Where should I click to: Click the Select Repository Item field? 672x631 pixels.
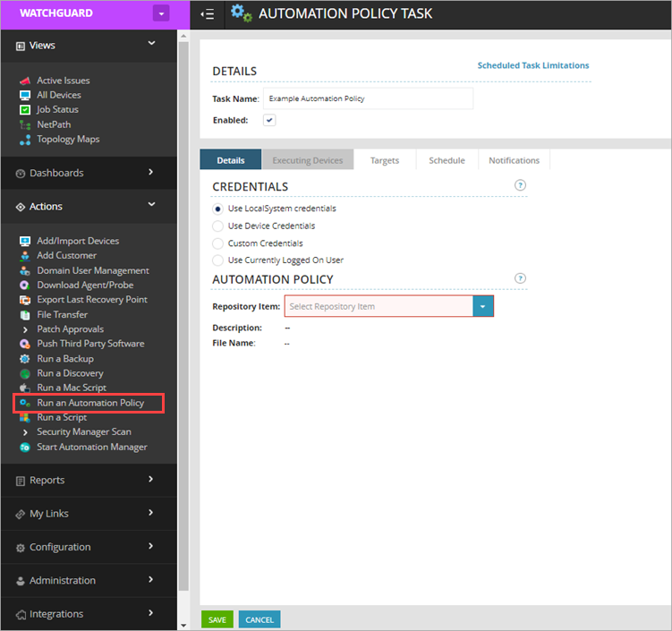(379, 306)
